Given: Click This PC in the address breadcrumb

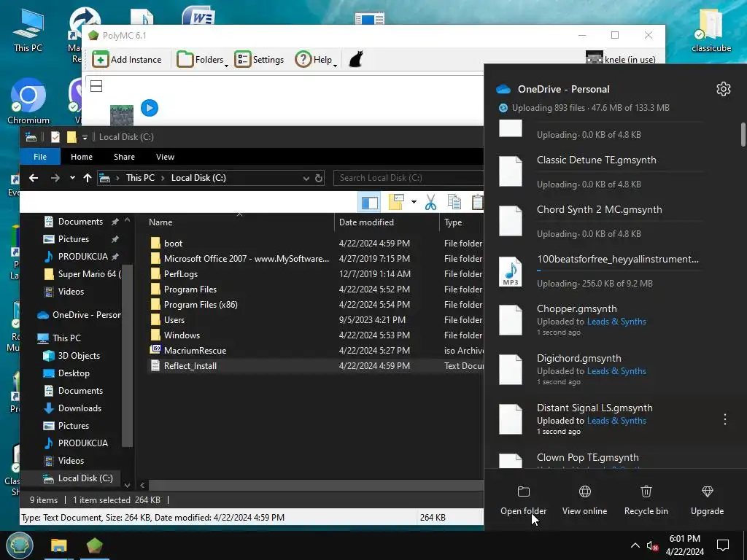Looking at the screenshot, I should (140, 178).
